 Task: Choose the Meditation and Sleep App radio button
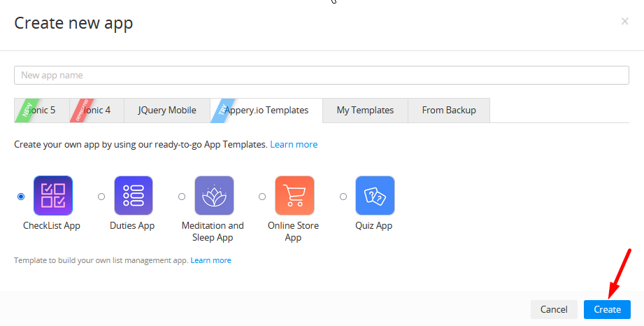[182, 197]
